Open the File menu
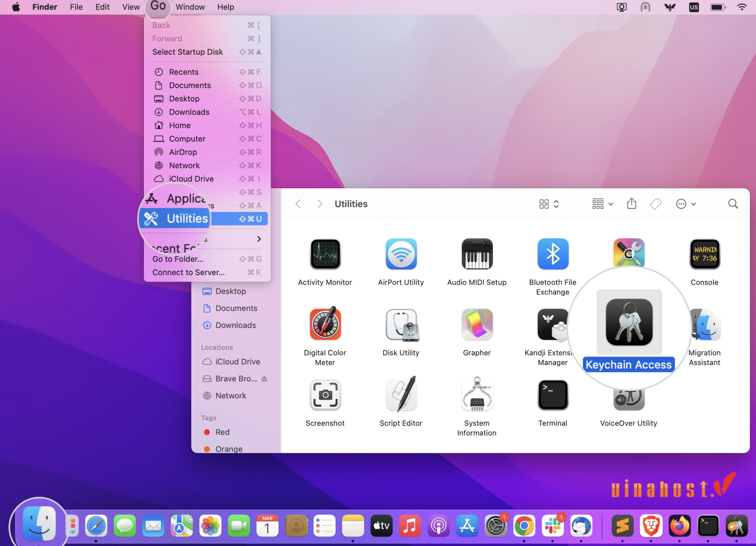 coord(76,7)
